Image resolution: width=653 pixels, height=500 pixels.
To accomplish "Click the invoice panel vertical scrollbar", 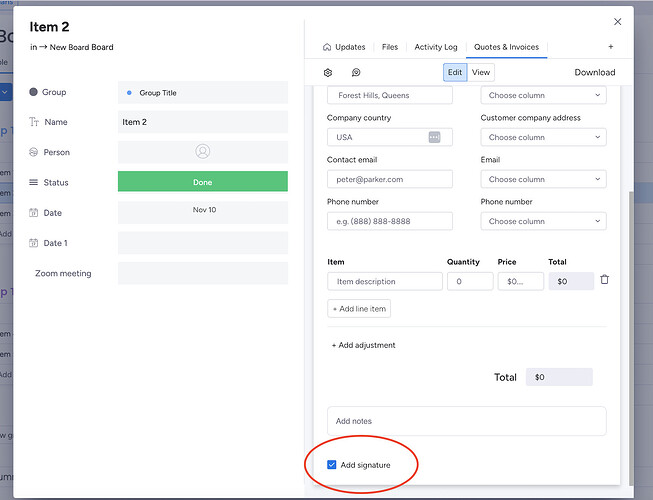I will click(x=631, y=338).
